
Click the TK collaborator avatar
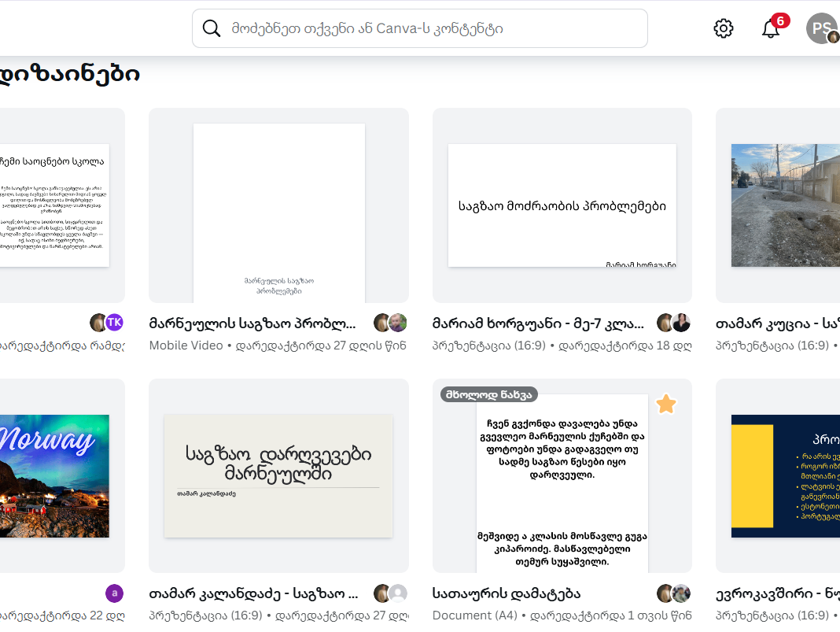[x=115, y=322]
